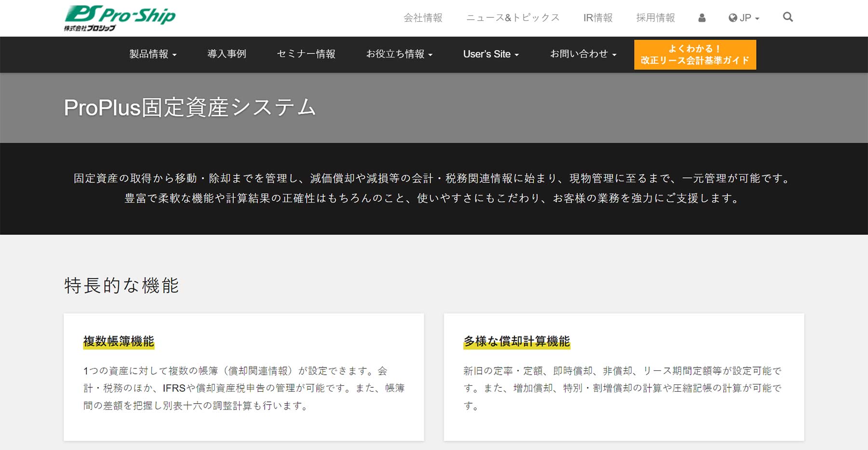
Task: Click the 多様な償却計算機能 card heading
Action: [x=516, y=341]
